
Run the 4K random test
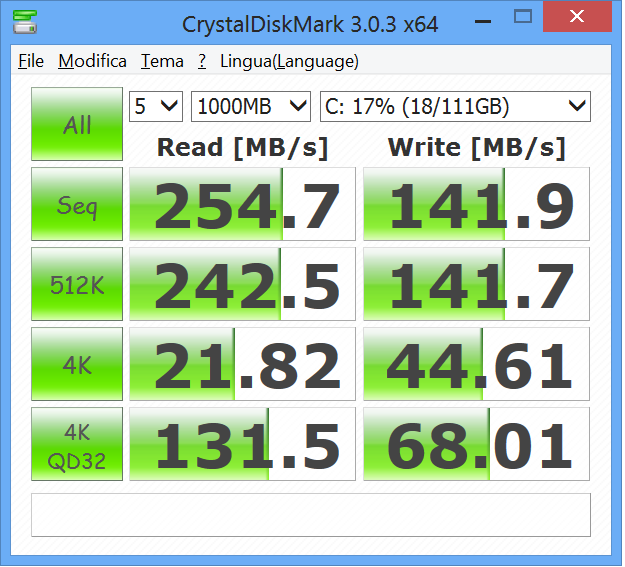77,365
